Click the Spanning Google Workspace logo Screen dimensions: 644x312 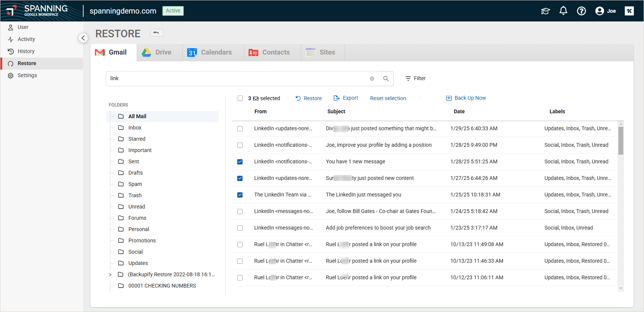[37, 11]
